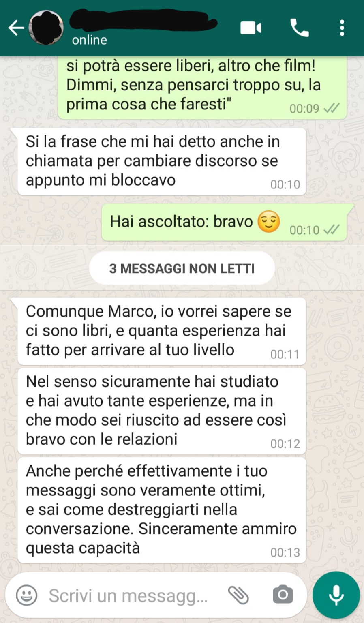Open the camera from the input bar
364x623 pixels.
tap(283, 595)
